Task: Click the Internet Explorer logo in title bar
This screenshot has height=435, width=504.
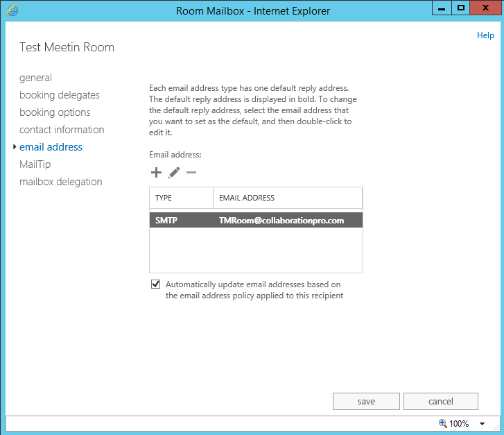Action: [x=12, y=10]
